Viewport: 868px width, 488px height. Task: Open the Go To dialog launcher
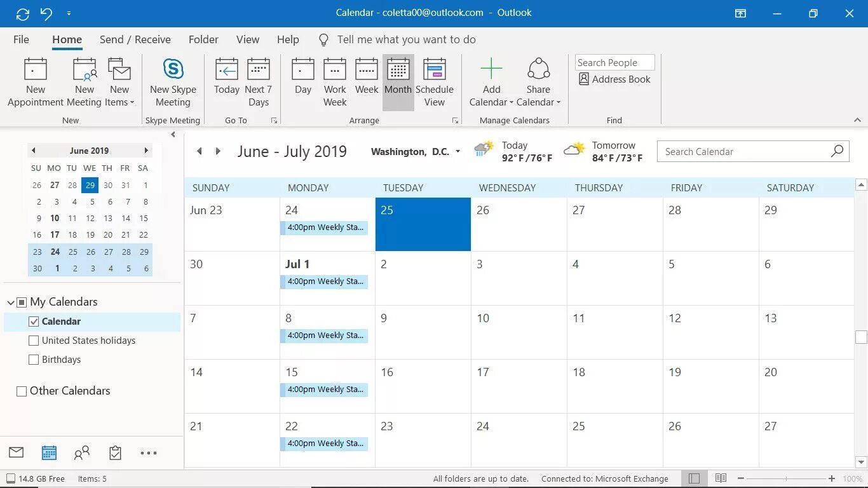tap(275, 120)
